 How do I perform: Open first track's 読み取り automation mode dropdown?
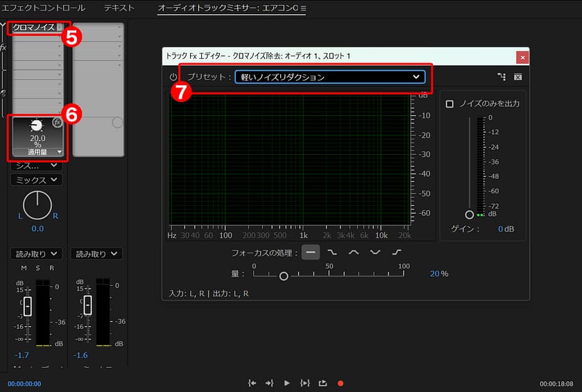36,254
